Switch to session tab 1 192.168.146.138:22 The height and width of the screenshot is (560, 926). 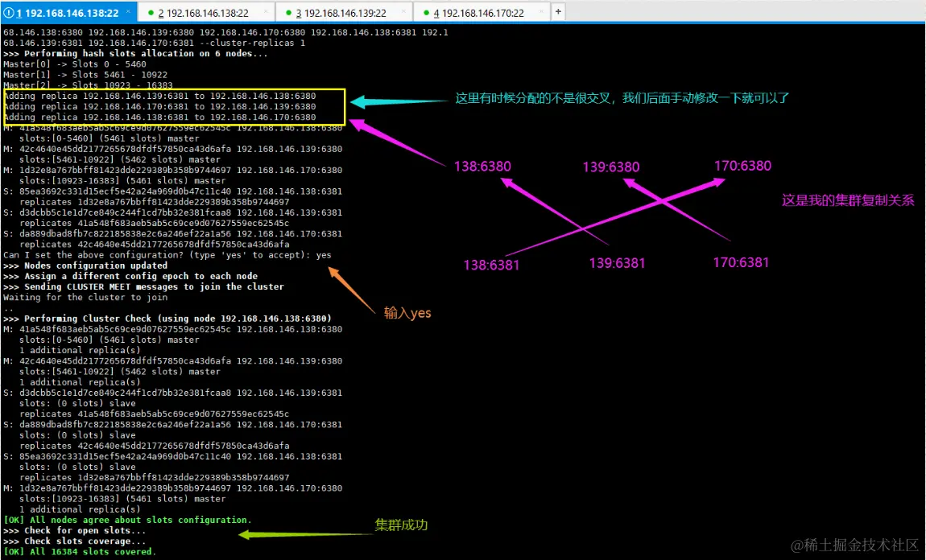68,12
